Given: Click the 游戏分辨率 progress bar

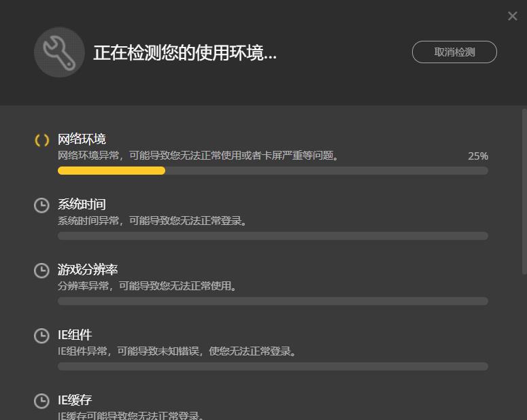Looking at the screenshot, I should pyautogui.click(x=273, y=301).
